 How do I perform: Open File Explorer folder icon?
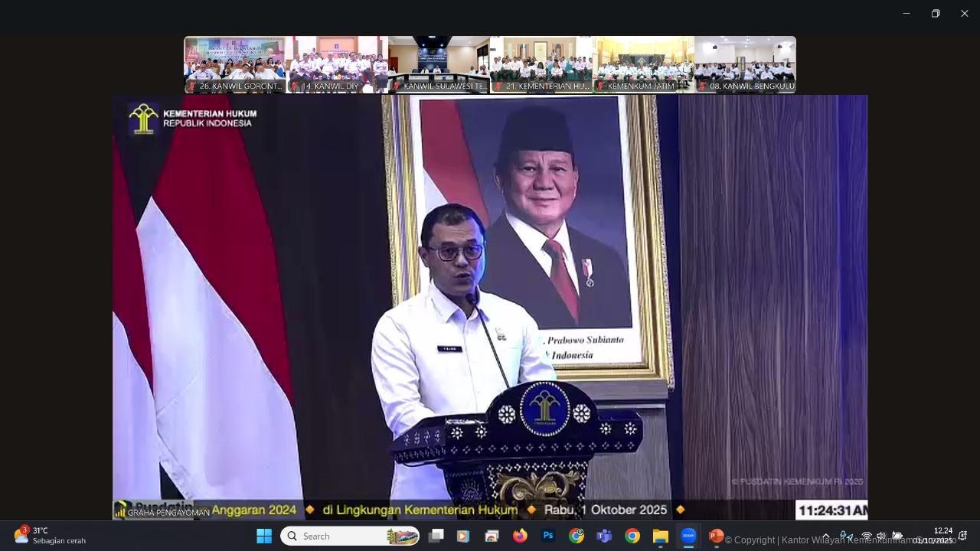click(660, 536)
